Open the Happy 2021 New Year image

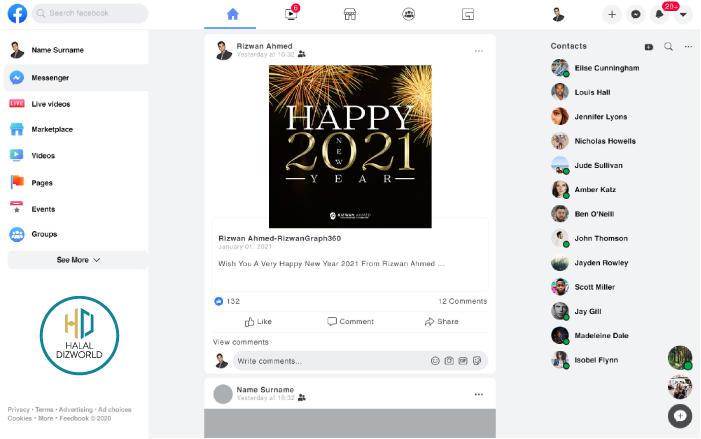point(350,146)
